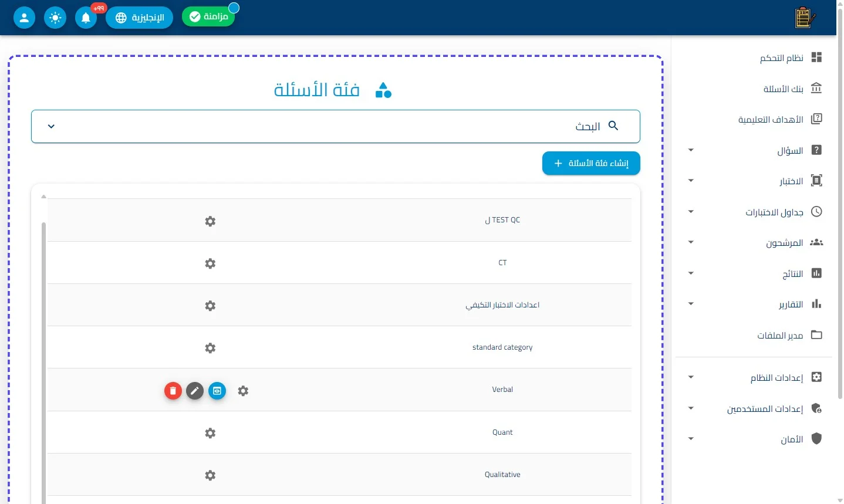Click the gear icon for standard category
This screenshot has width=844, height=504.
[210, 348]
